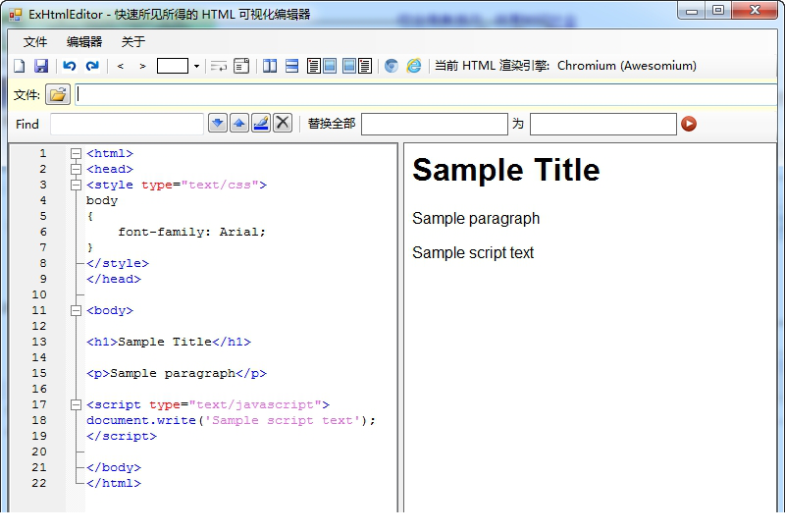This screenshot has width=785, height=532.
Task: Toggle word wrap toolbar icon
Action: click(x=219, y=66)
